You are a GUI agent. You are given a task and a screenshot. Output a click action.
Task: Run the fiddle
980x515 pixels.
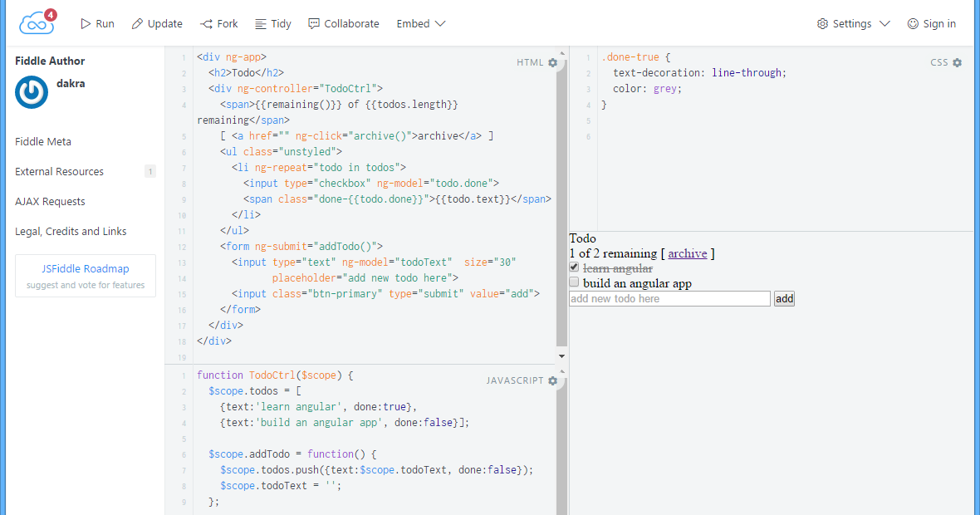(96, 23)
